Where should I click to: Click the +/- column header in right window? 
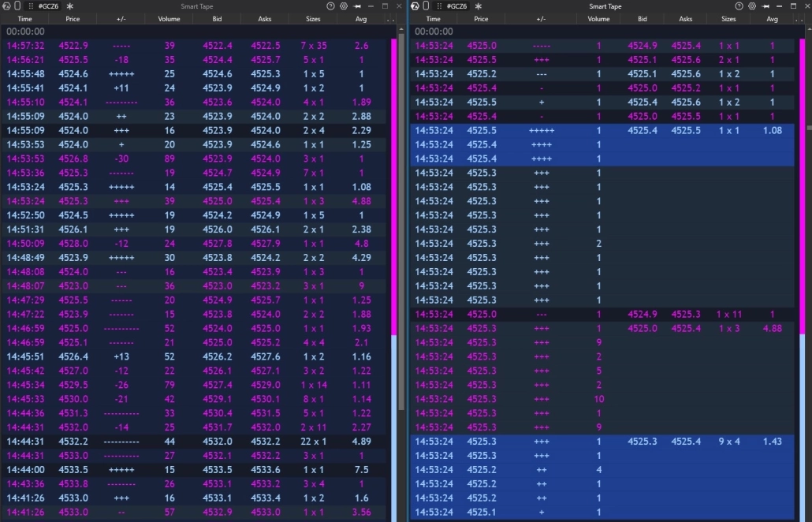pos(541,19)
